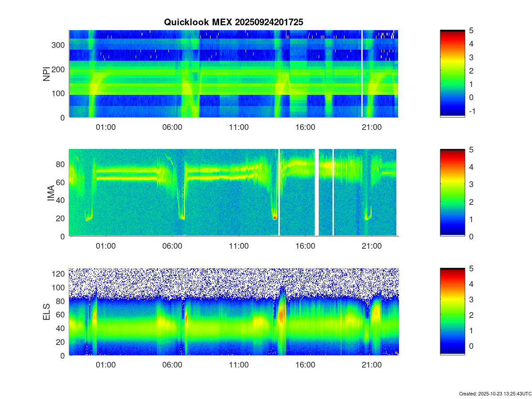Click the 01:00 tick label under NPI plot
The image size is (532, 399).
coord(106,128)
